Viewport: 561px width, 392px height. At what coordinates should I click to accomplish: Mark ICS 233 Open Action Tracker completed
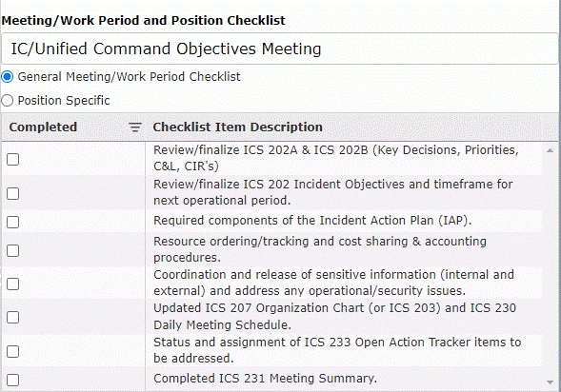pos(13,351)
